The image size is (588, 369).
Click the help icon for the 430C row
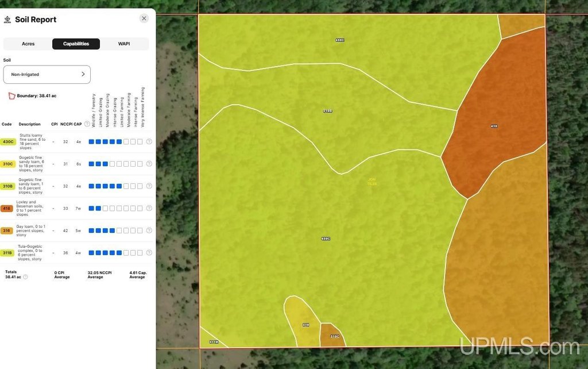(149, 141)
